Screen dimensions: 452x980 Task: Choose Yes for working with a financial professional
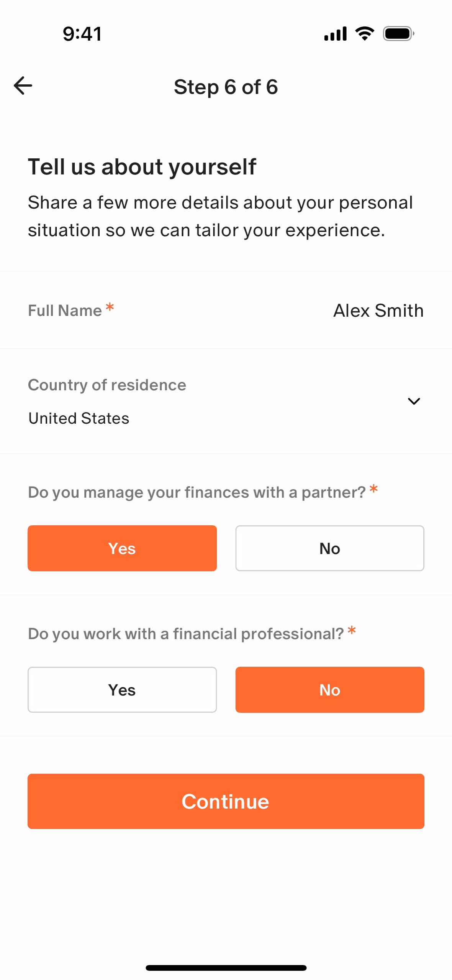(x=122, y=689)
